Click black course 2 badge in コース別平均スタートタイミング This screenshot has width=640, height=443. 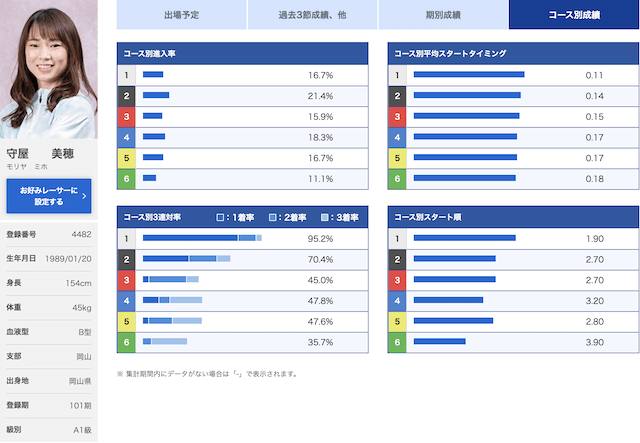tap(397, 96)
